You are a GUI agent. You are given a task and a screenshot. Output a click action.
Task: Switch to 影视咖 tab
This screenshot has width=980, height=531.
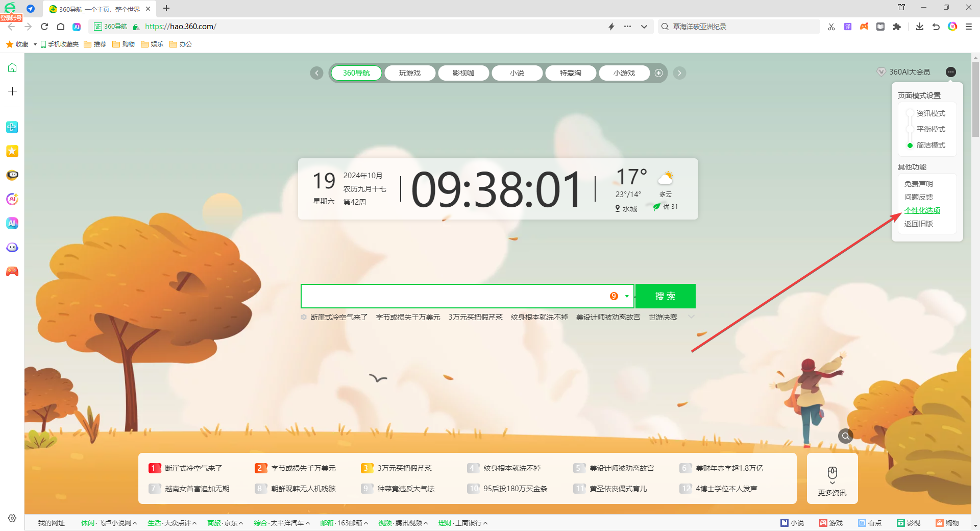463,73
